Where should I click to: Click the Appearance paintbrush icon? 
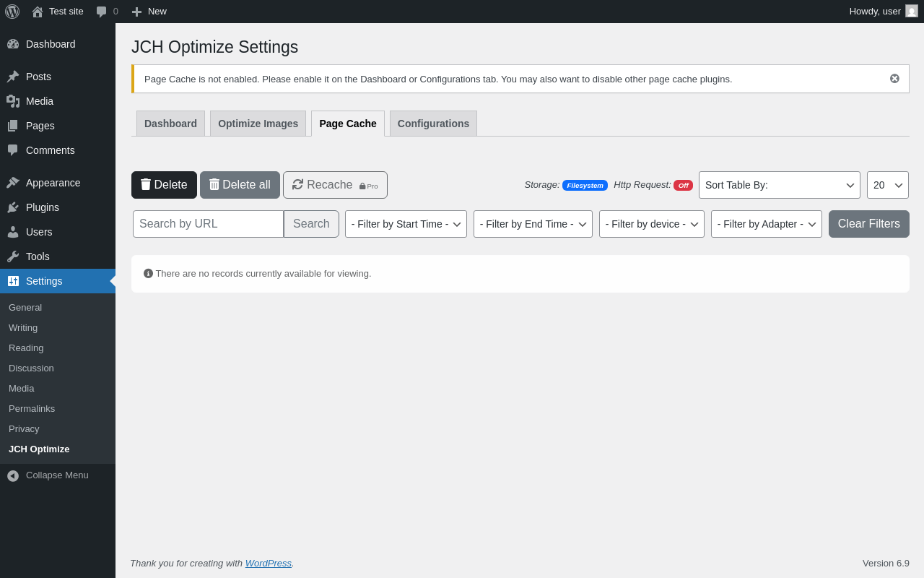pyautogui.click(x=13, y=183)
